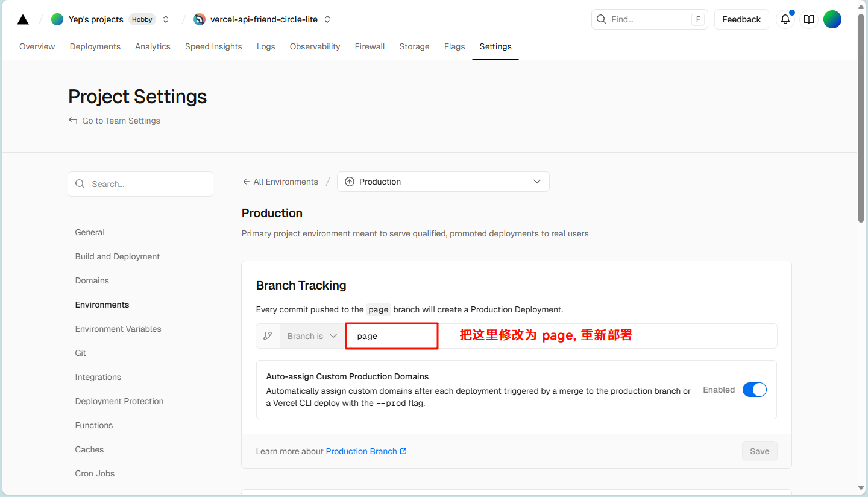Expand the team switcher chevrons

point(166,19)
